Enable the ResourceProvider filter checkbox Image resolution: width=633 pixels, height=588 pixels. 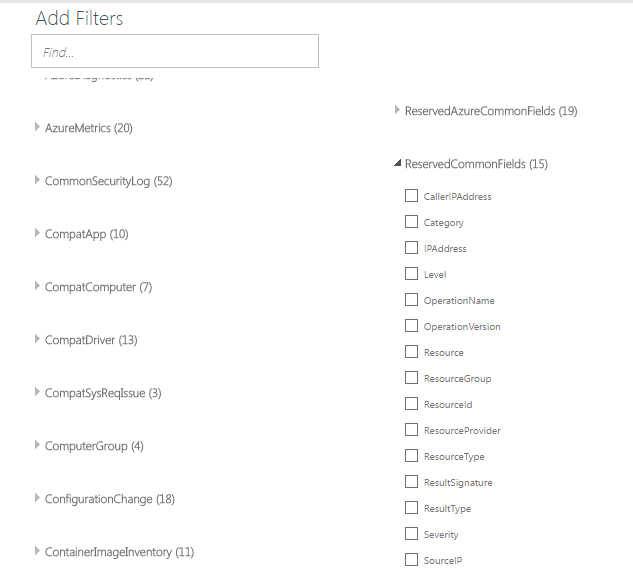click(412, 430)
